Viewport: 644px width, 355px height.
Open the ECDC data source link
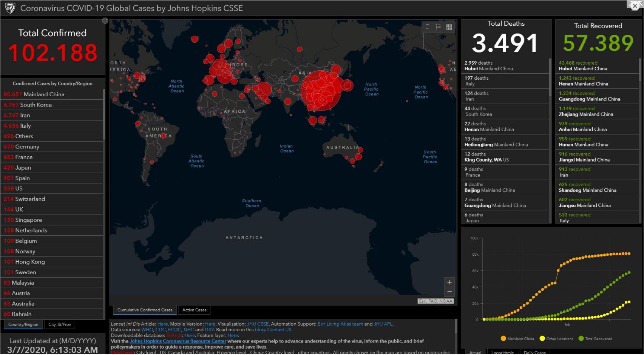coord(175,330)
